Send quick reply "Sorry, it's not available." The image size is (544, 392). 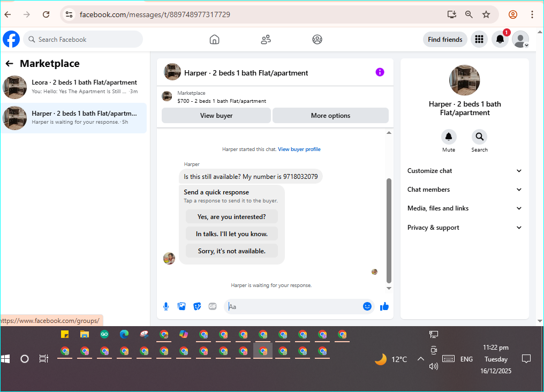pyautogui.click(x=232, y=251)
